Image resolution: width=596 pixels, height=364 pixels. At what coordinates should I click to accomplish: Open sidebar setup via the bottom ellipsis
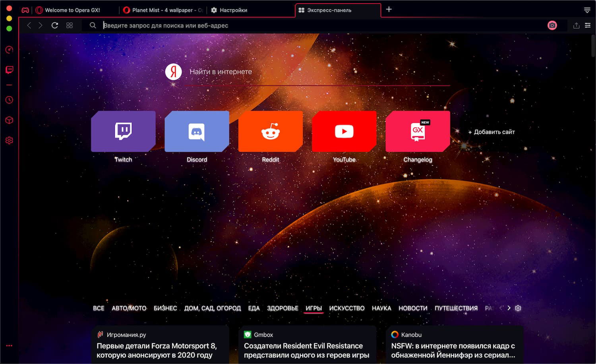coord(9,345)
